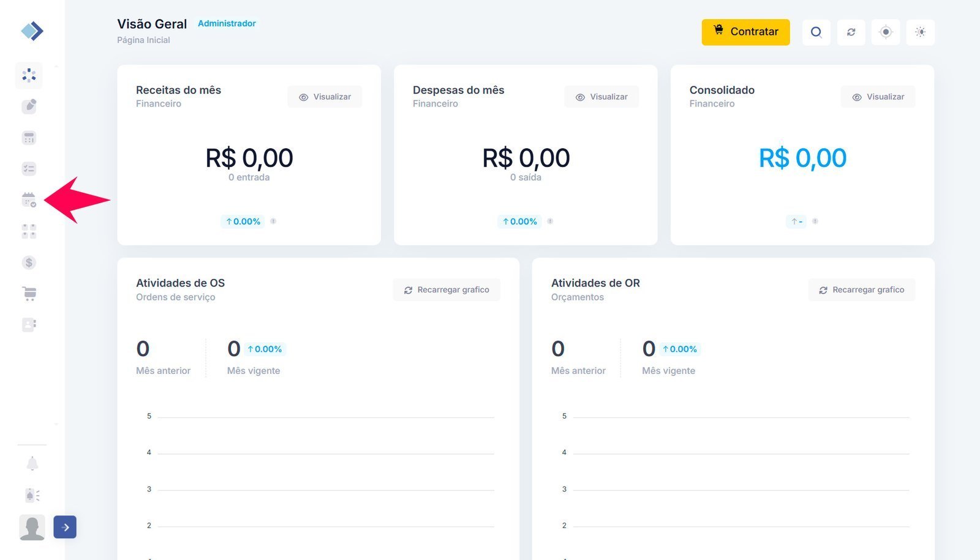Screen dimensions: 980x560
Task: Open the notifications bell icon
Action: [x=32, y=464]
